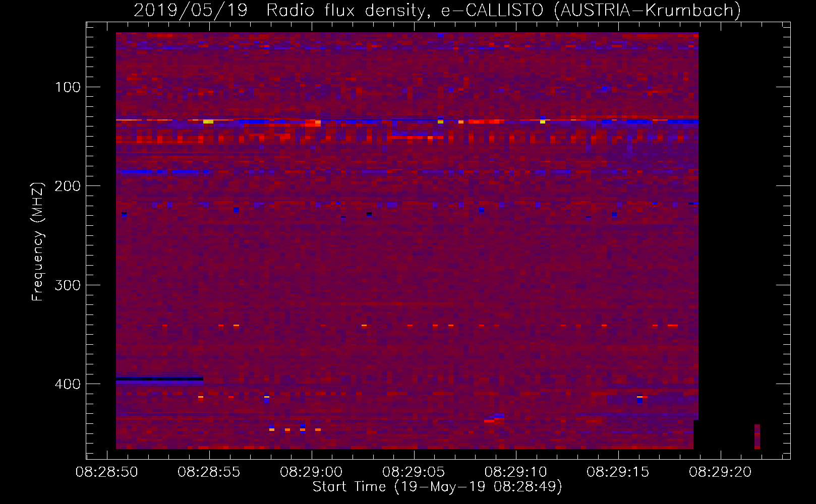Click the '08:29:20' time tick label
Viewport: 816px width, 504px height.
click(x=720, y=472)
